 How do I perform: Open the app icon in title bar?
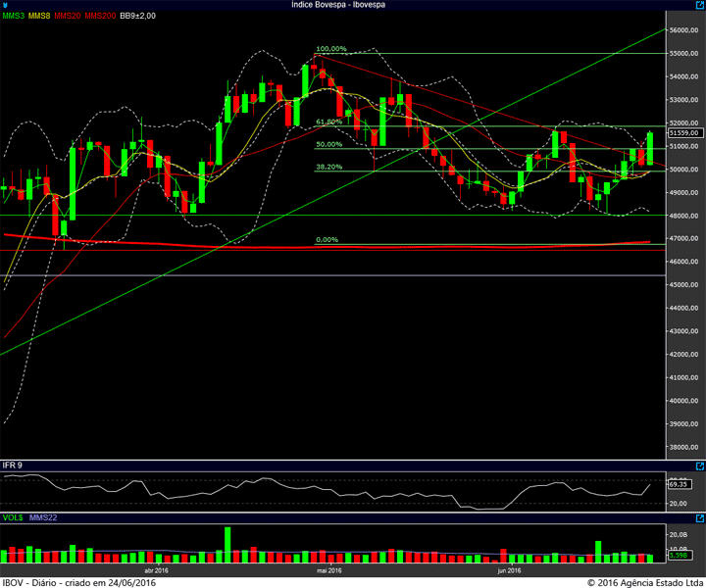tap(5, 5)
